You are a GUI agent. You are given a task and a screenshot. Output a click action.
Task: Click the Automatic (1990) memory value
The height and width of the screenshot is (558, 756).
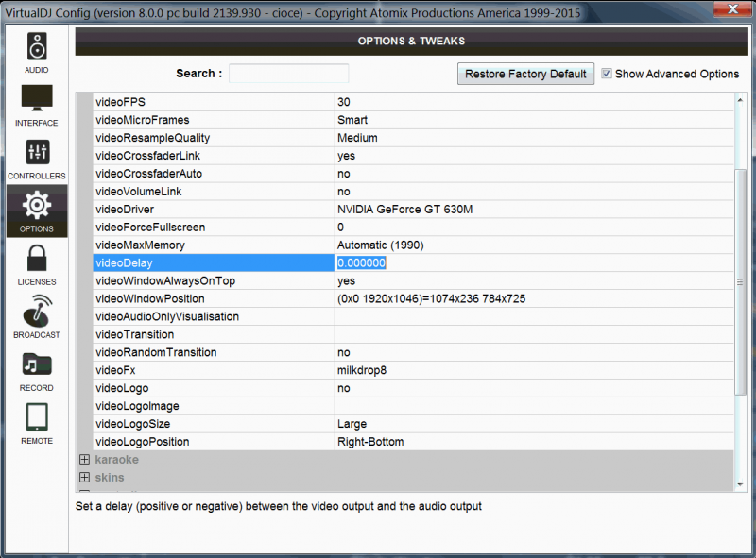click(381, 245)
